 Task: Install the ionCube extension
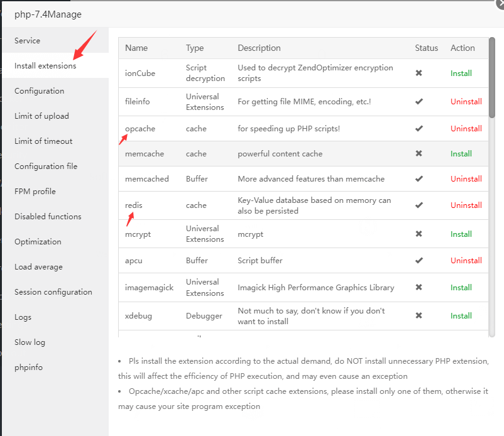tap(461, 74)
